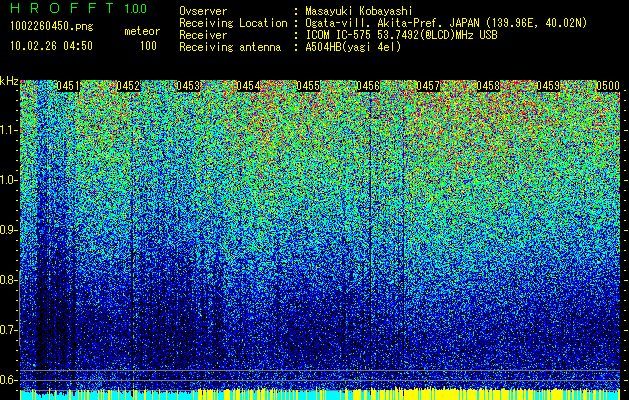
Task: Click the value 100 under meteor
Action: pos(148,46)
